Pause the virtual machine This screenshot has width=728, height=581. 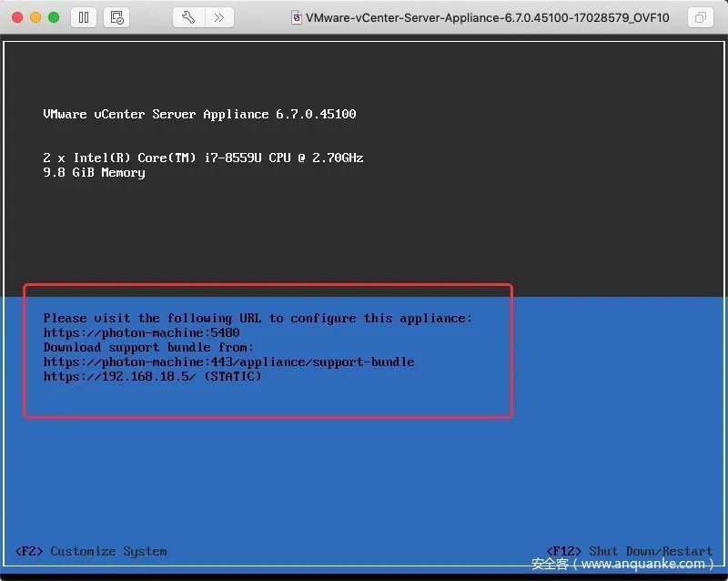(x=84, y=17)
